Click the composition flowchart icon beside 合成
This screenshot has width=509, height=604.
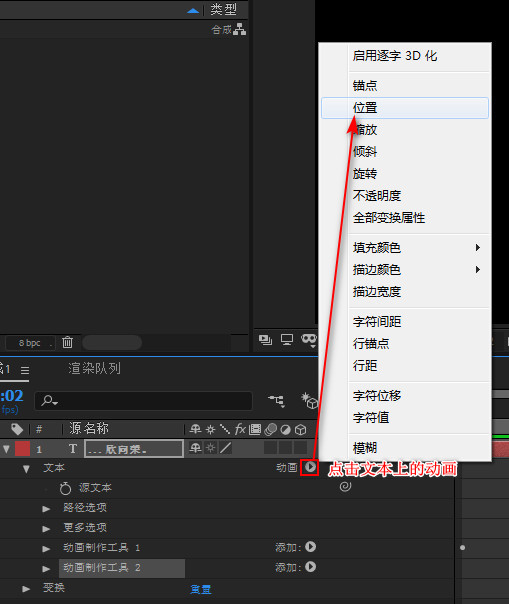pos(239,29)
